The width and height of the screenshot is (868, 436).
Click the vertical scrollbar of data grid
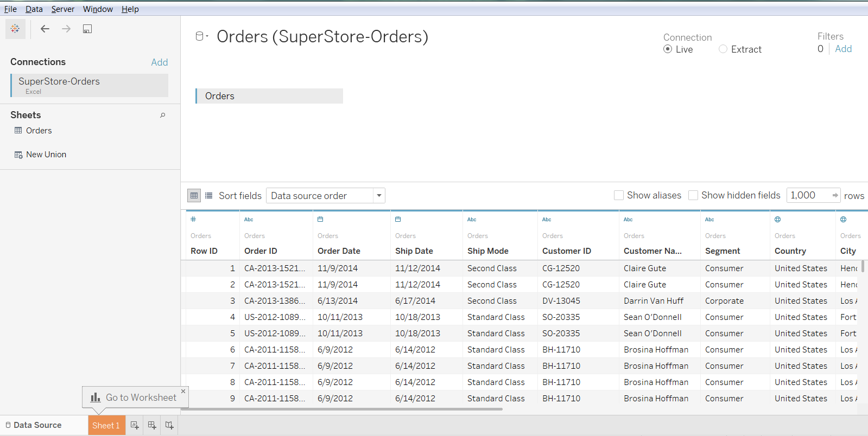pos(863,266)
